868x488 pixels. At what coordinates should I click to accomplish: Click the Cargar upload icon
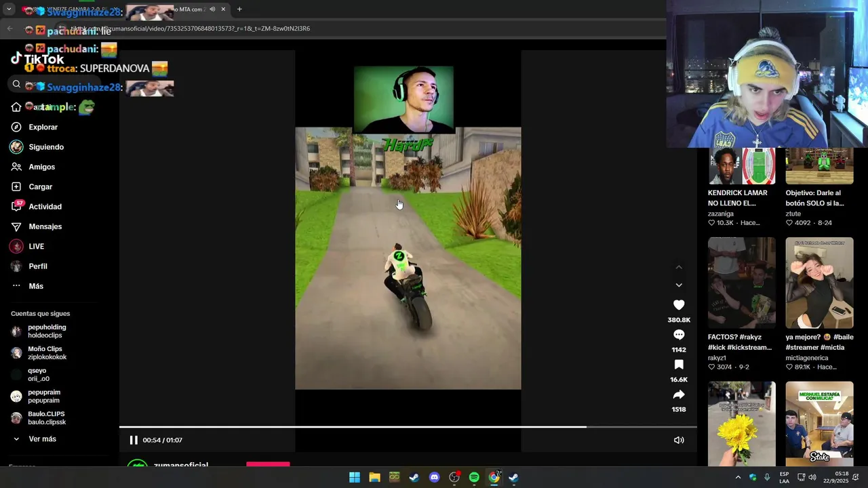click(16, 186)
